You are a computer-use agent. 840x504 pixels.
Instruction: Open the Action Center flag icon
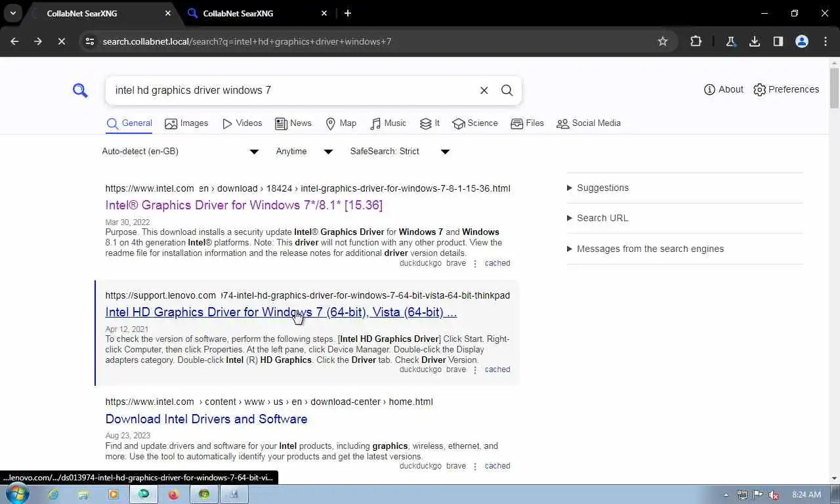tap(758, 495)
